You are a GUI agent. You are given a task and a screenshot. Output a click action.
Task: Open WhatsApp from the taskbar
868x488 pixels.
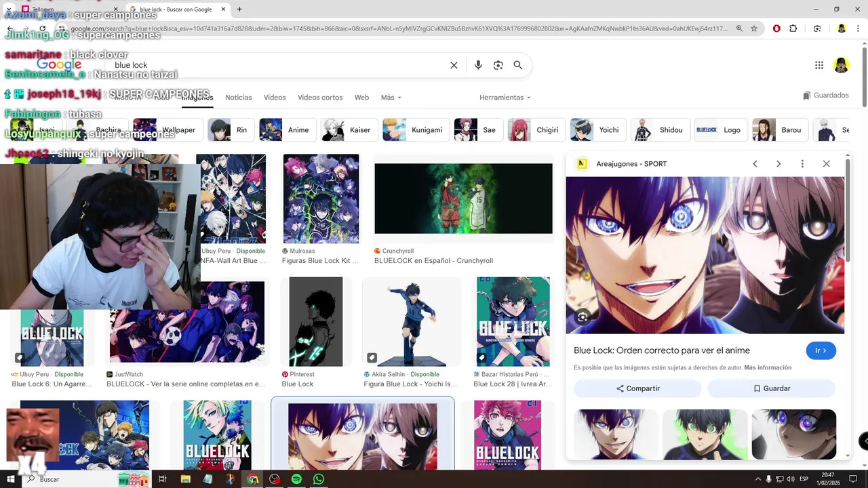pyautogui.click(x=319, y=479)
